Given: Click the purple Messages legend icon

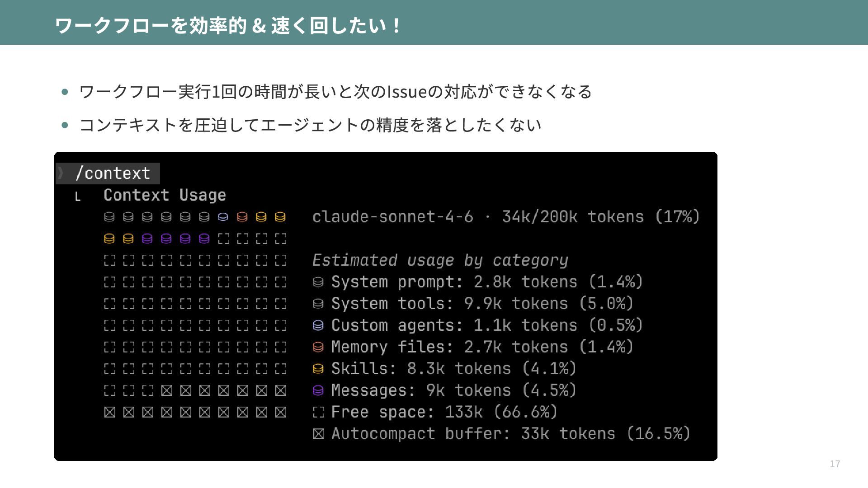Looking at the screenshot, I should tap(318, 390).
